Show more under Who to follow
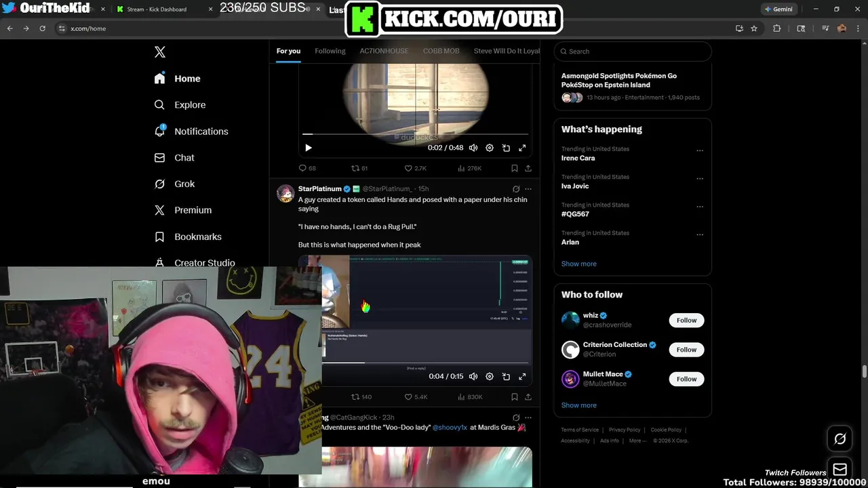868x488 pixels. point(579,405)
